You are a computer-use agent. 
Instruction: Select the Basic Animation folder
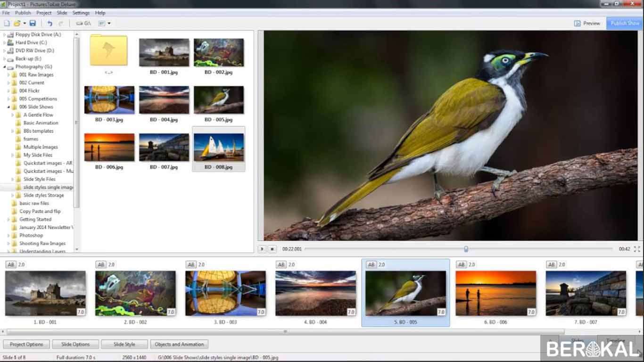(41, 123)
